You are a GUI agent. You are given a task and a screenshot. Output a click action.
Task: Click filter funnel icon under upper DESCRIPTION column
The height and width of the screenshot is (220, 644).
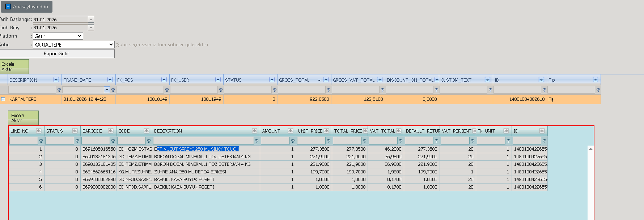pyautogui.click(x=59, y=90)
